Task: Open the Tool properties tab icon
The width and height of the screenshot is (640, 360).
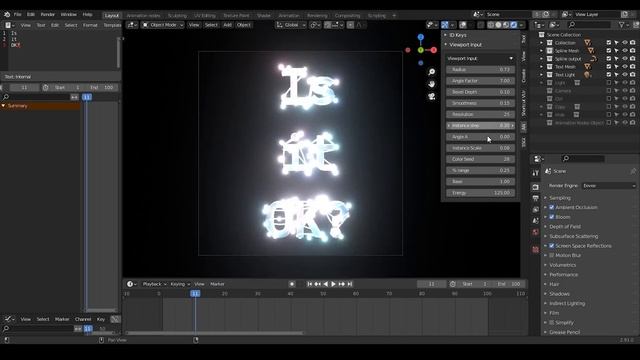Action: (x=536, y=173)
